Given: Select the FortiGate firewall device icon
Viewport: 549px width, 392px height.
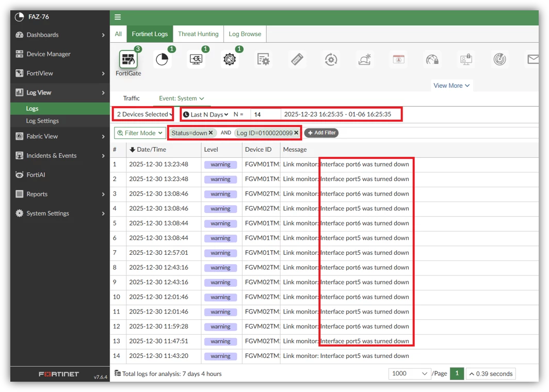Looking at the screenshot, I should coord(128,59).
